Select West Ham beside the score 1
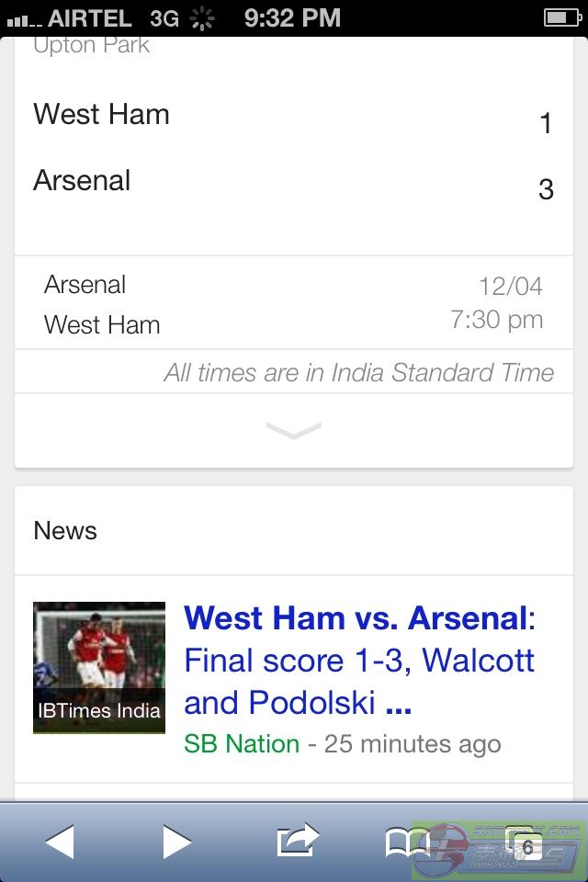This screenshot has height=882, width=588. pos(102,115)
